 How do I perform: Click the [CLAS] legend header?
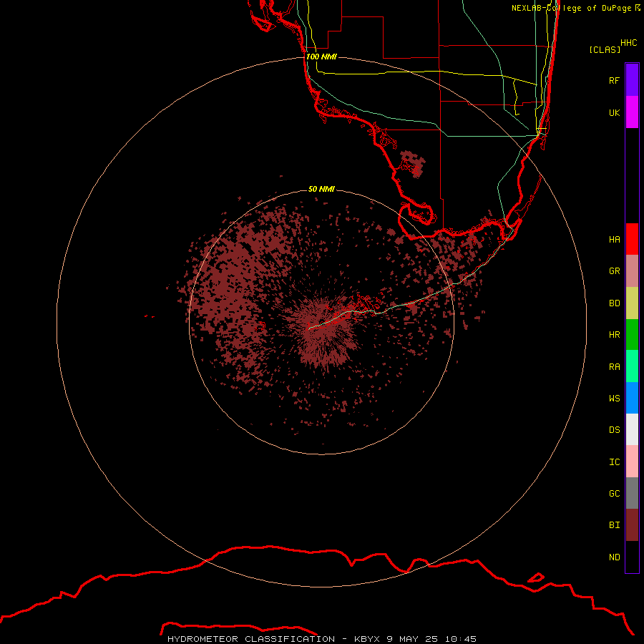tap(605, 49)
